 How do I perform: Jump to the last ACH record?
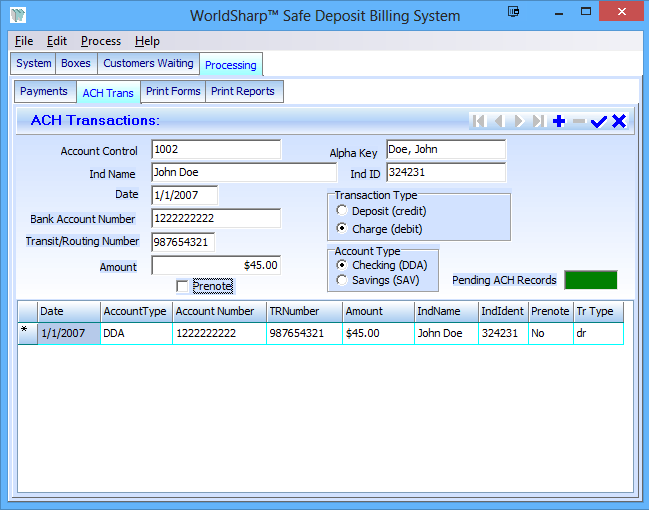tap(539, 121)
